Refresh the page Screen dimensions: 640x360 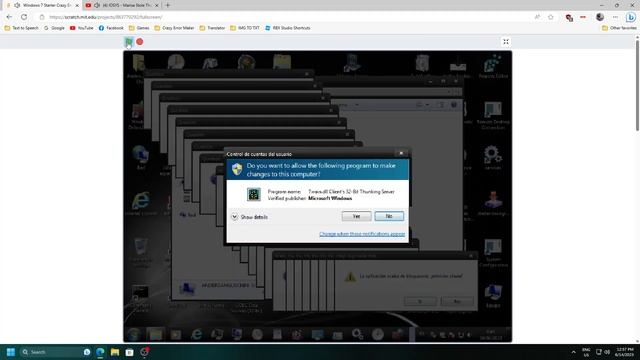pos(24,17)
